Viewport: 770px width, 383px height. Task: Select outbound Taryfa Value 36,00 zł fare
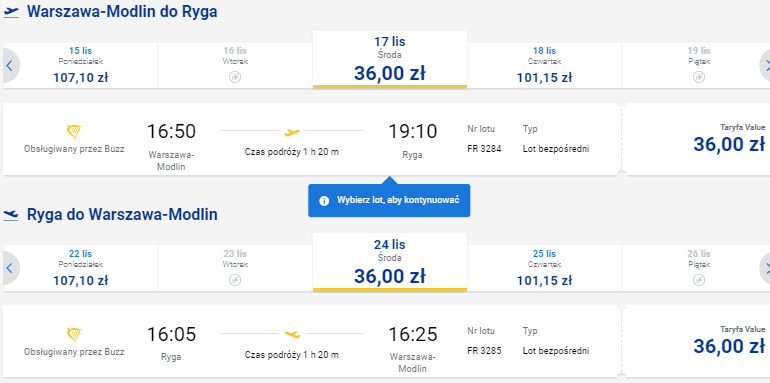pyautogui.click(x=698, y=139)
